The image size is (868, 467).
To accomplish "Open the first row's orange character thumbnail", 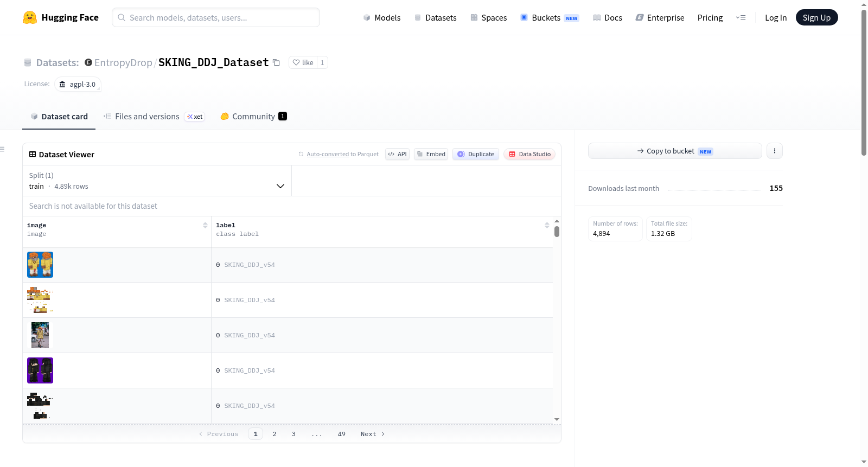I will 40,265.
